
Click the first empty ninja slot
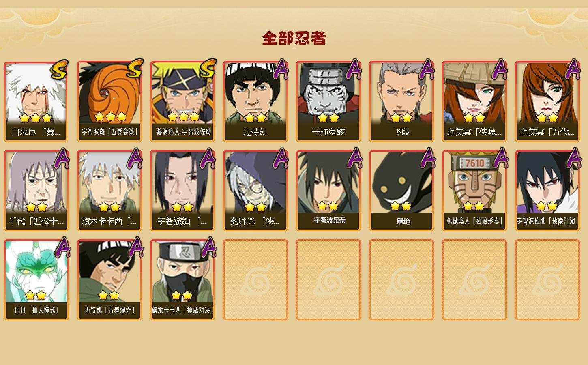pos(255,280)
